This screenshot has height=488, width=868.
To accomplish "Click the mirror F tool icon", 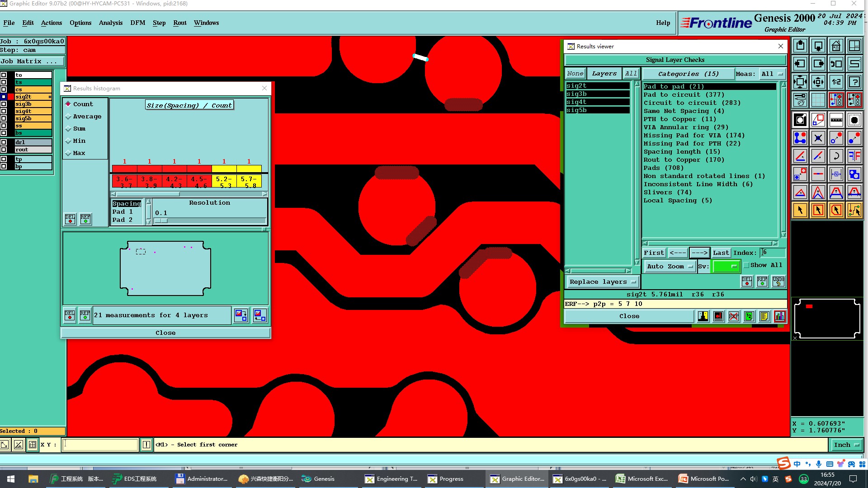I will (x=854, y=156).
